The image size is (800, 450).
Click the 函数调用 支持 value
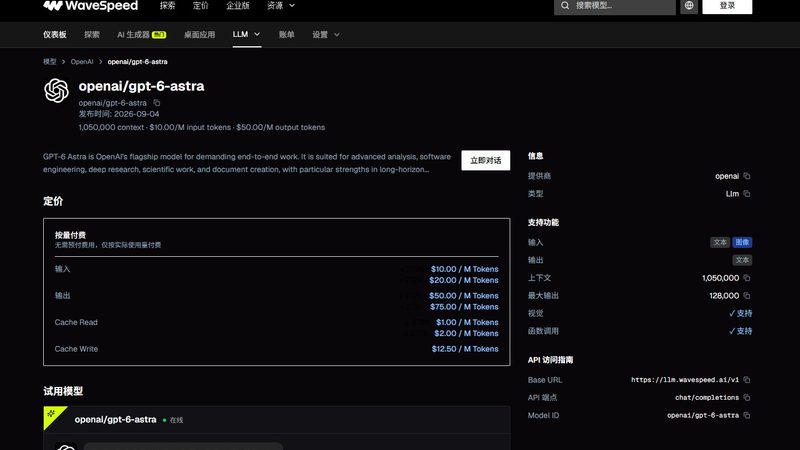point(740,331)
